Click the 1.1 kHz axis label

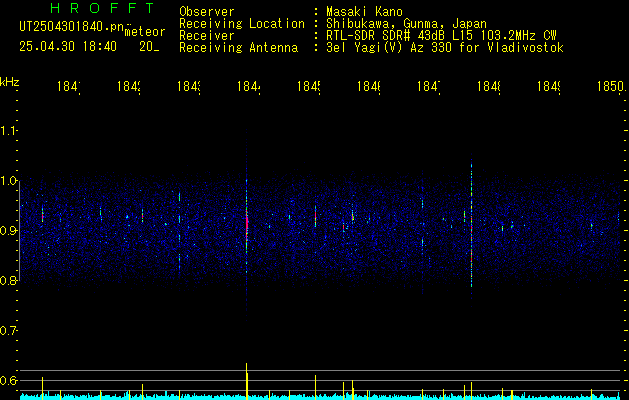coord(9,131)
